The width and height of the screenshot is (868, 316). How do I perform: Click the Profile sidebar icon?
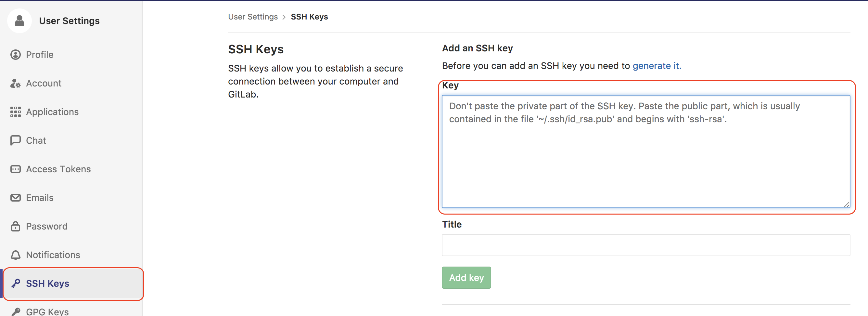point(16,55)
